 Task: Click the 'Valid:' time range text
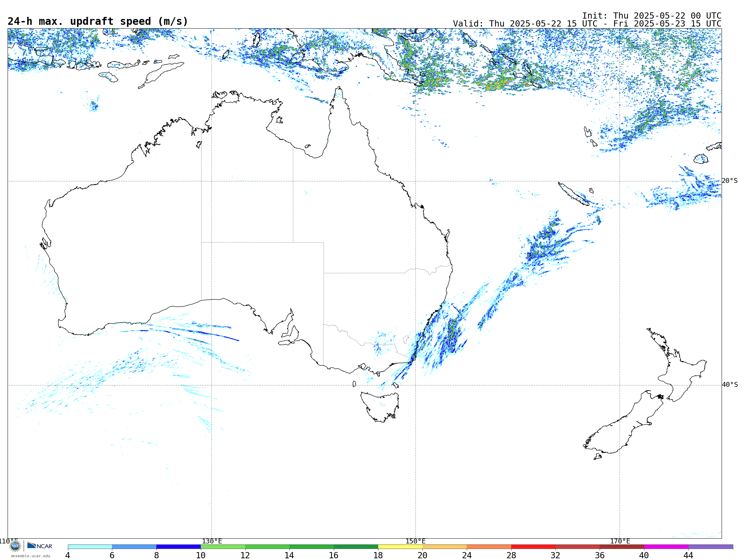587,24
